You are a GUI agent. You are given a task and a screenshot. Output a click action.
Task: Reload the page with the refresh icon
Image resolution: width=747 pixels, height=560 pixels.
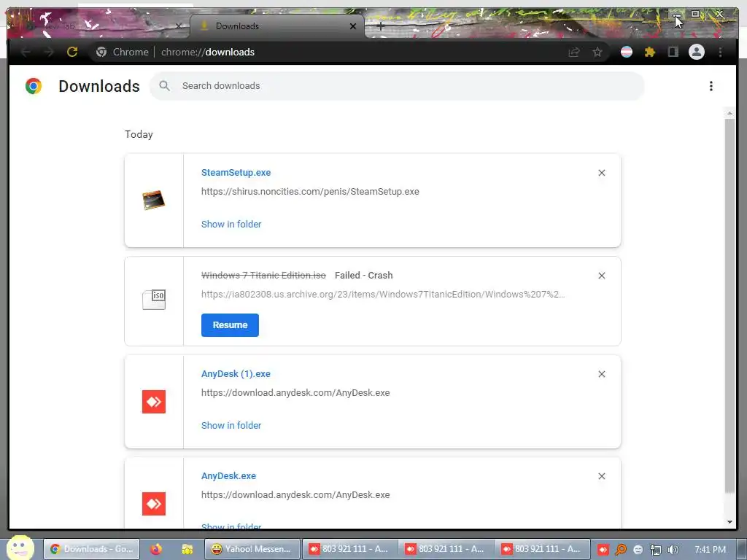click(x=72, y=52)
